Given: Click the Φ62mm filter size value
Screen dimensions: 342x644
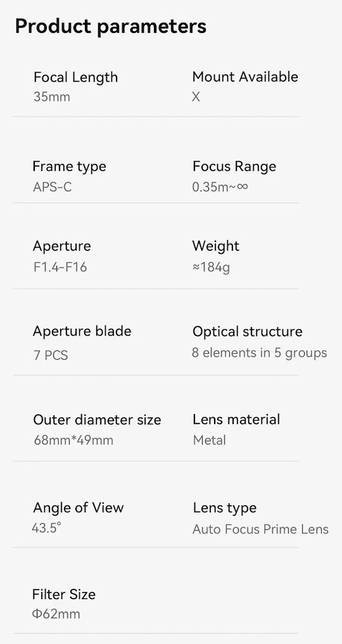Looking at the screenshot, I should tap(56, 614).
